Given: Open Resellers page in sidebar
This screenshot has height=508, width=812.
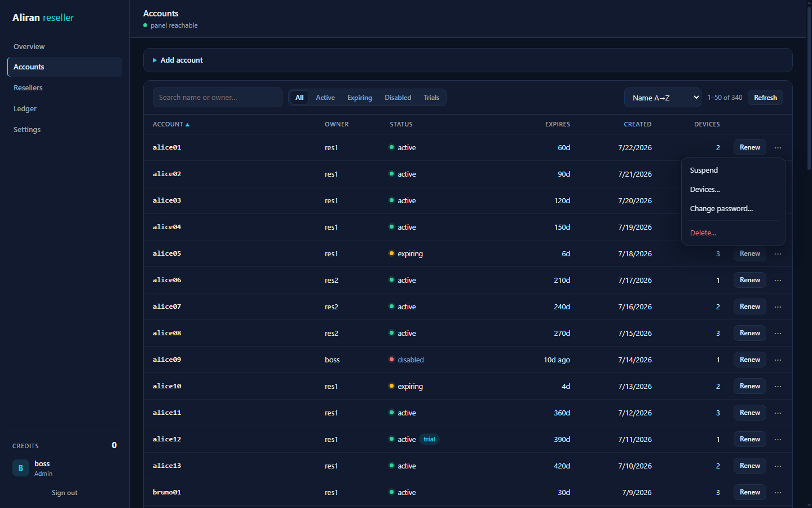Looking at the screenshot, I should pyautogui.click(x=65, y=87).
